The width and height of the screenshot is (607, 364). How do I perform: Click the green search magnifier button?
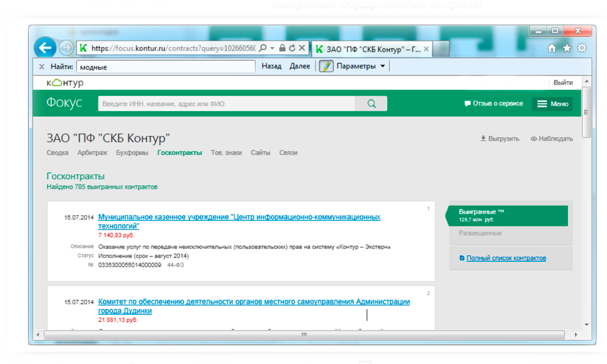pos(371,103)
